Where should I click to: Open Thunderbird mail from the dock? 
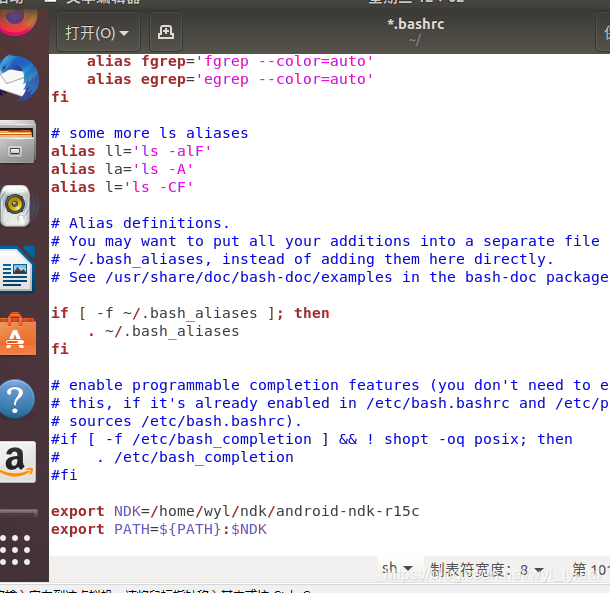[19, 78]
